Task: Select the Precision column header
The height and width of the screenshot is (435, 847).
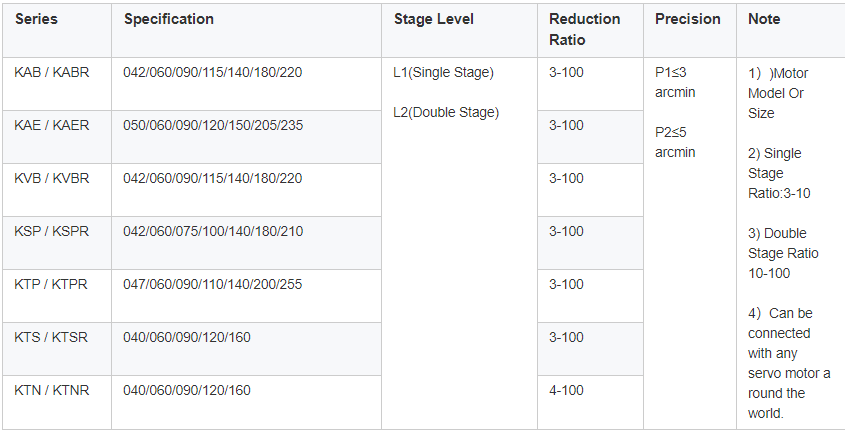Action: (688, 19)
